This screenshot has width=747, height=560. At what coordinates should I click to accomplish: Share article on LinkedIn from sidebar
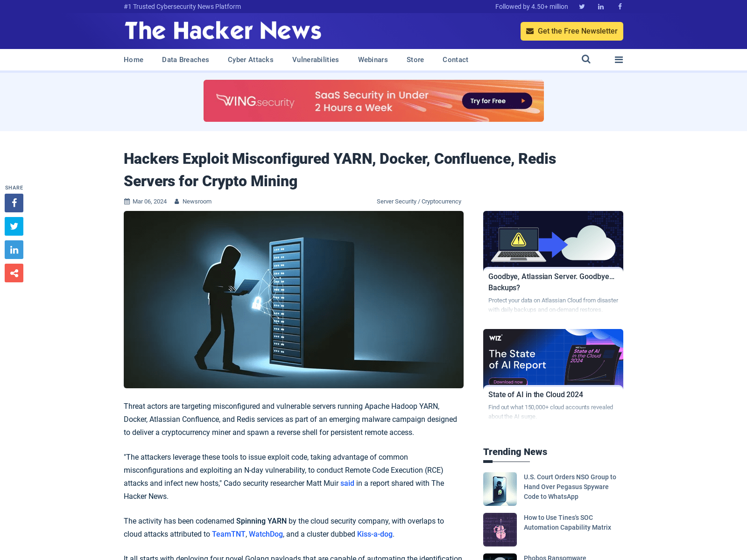click(x=14, y=250)
